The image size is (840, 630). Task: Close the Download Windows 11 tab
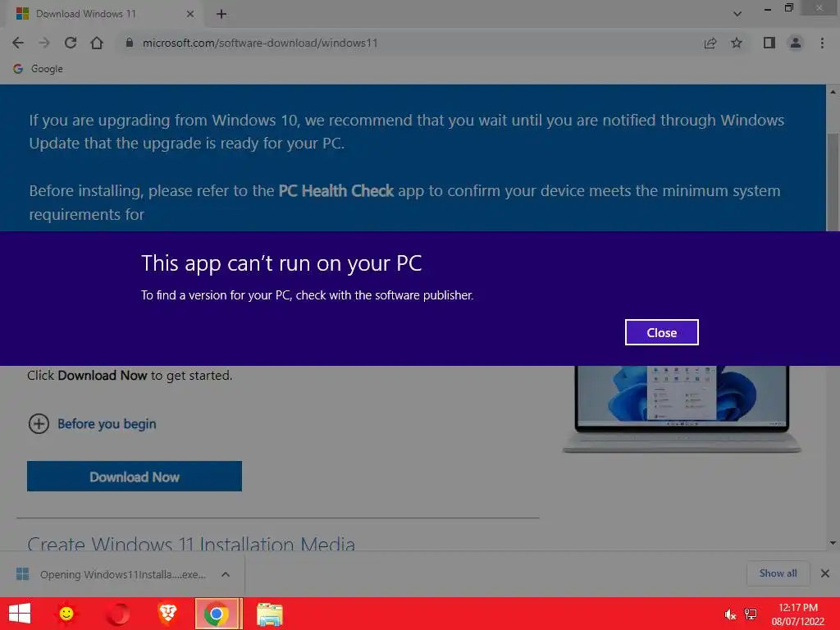coord(190,14)
